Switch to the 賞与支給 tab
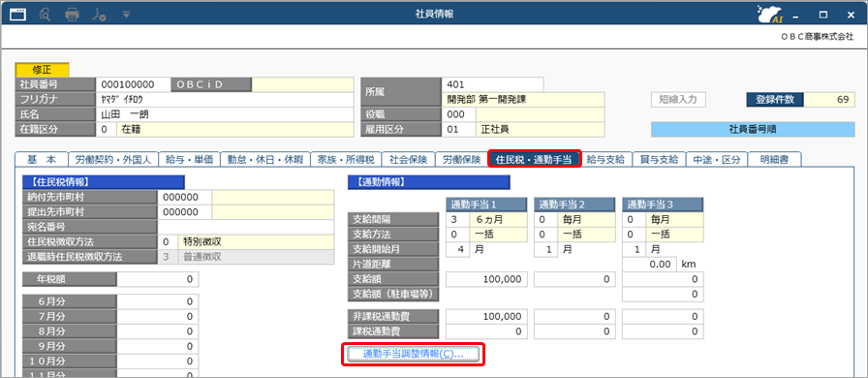 coord(659,160)
